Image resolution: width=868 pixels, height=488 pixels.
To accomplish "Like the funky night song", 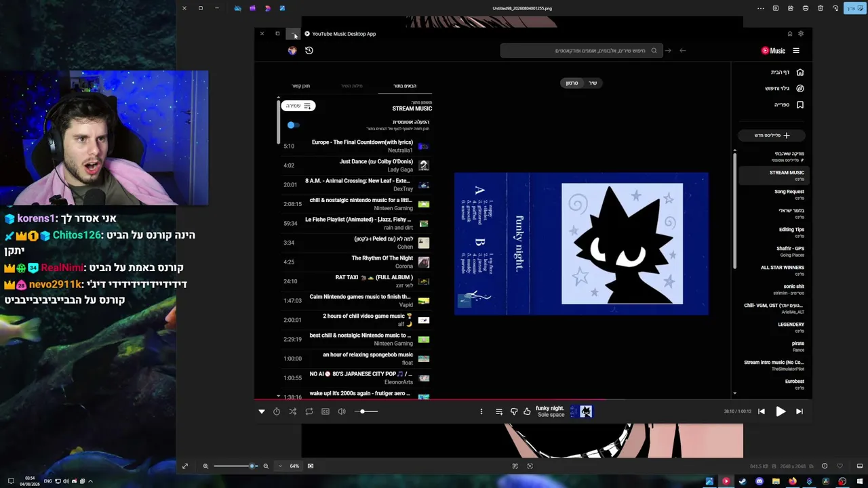I will pos(527,411).
